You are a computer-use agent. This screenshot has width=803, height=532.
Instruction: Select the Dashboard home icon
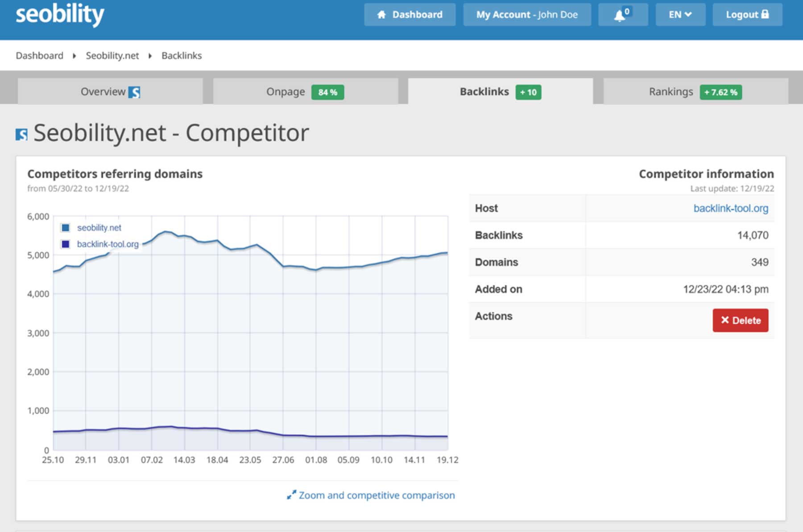[x=381, y=14]
